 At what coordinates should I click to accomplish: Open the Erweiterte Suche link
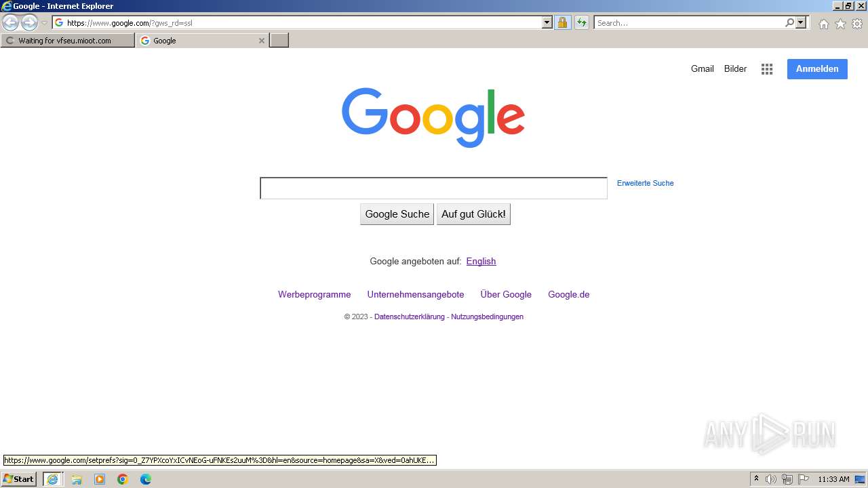coord(645,183)
